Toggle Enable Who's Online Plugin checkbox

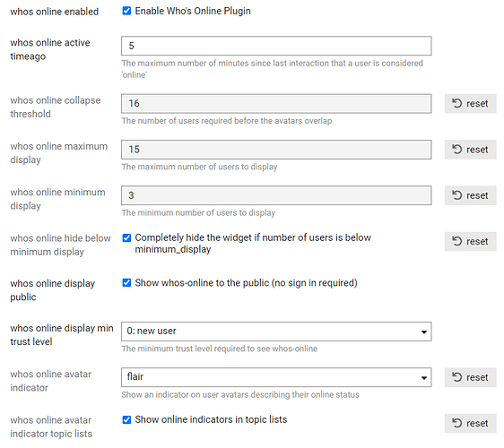126,11
